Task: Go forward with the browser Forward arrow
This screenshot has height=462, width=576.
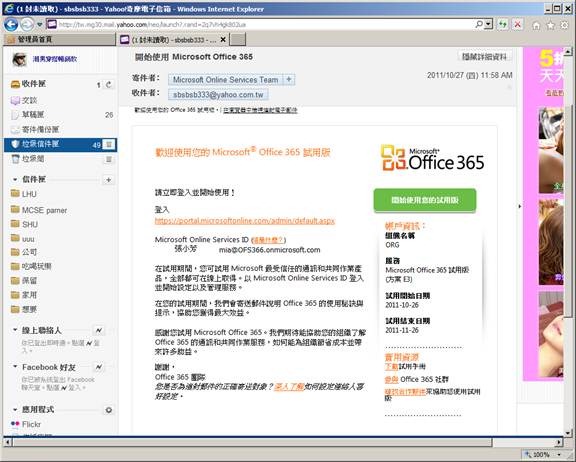Action: click(x=27, y=25)
